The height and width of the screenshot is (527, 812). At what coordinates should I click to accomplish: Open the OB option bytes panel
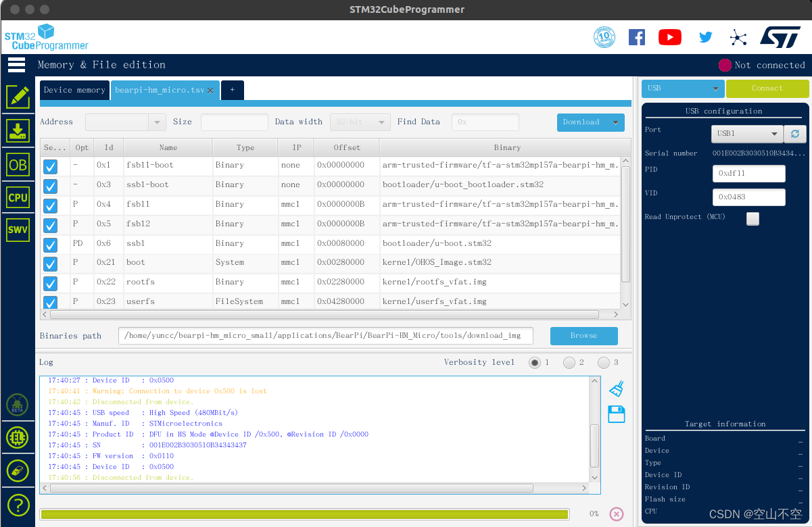[x=18, y=164]
